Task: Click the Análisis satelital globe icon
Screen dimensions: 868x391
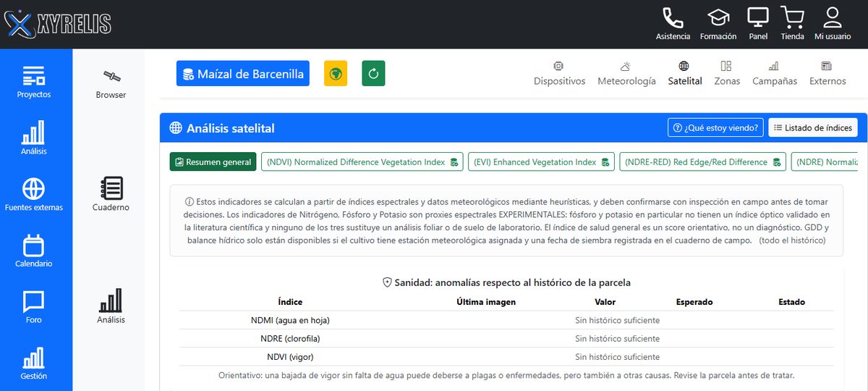Action: pyautogui.click(x=175, y=128)
